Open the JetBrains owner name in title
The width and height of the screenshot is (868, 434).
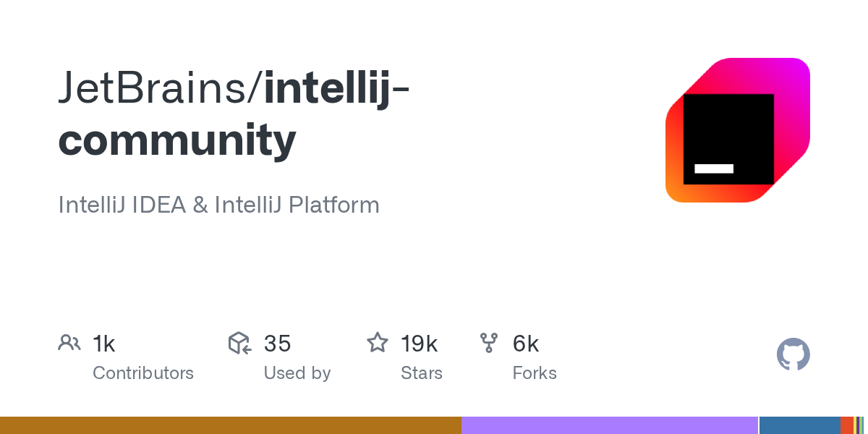tap(153, 88)
